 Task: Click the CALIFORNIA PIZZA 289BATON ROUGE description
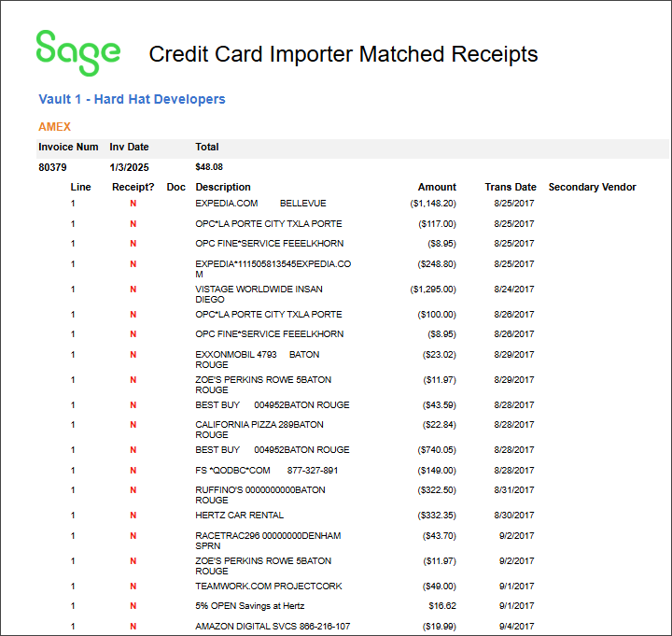click(x=259, y=430)
